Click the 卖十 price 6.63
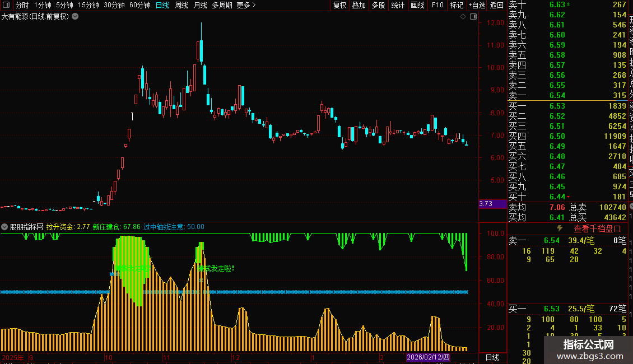The width and height of the screenshot is (633, 364). [557, 4]
